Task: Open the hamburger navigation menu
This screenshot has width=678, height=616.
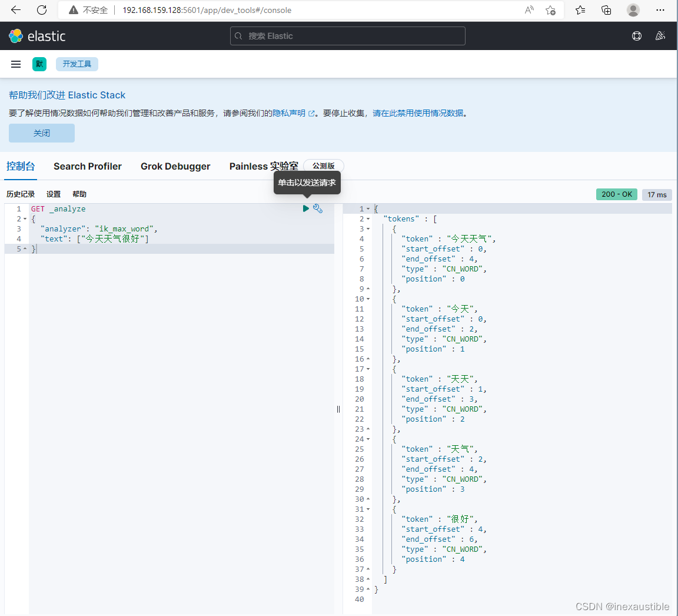Action: coord(16,64)
